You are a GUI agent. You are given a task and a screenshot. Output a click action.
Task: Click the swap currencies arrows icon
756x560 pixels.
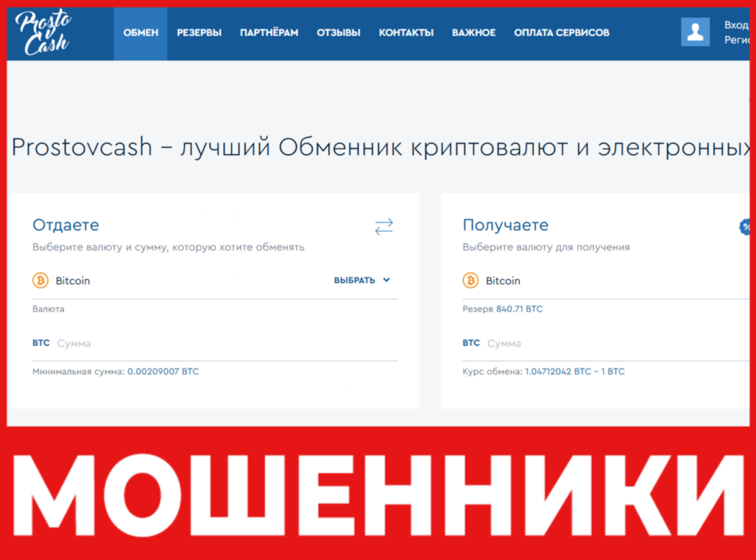coord(384,227)
